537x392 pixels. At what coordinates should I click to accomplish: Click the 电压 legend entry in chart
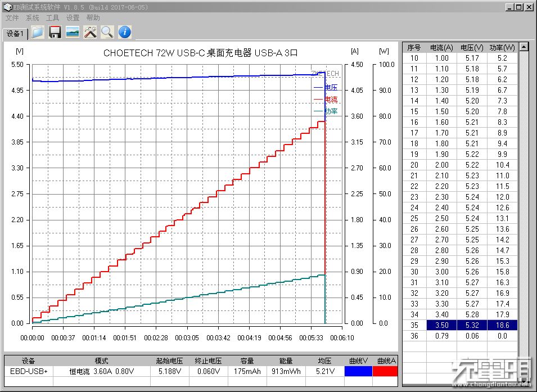pyautogui.click(x=326, y=88)
